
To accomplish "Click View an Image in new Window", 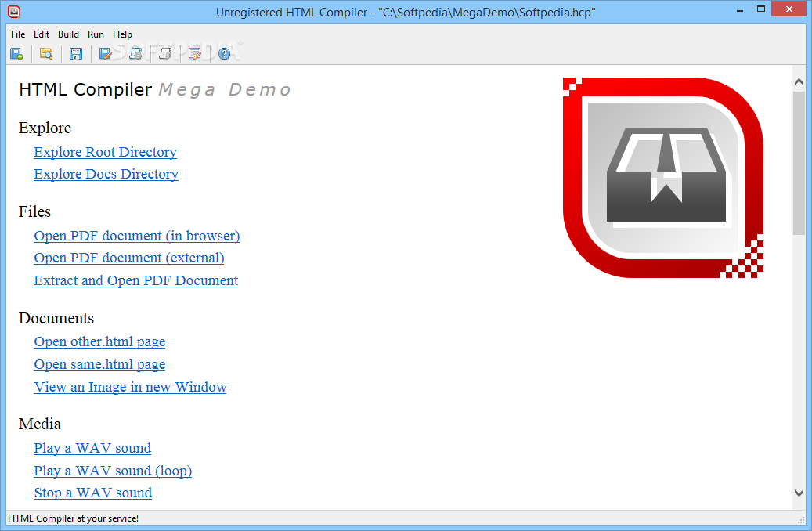I will (x=130, y=387).
